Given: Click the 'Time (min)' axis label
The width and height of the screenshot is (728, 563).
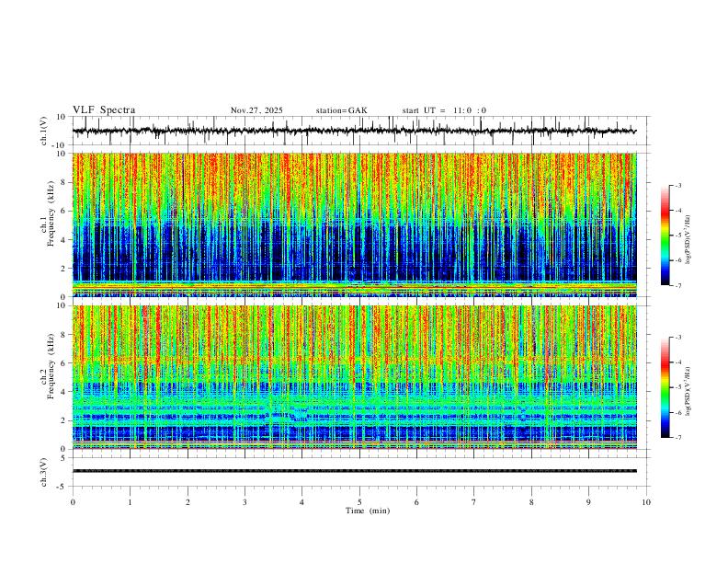Looking at the screenshot, I should [368, 511].
